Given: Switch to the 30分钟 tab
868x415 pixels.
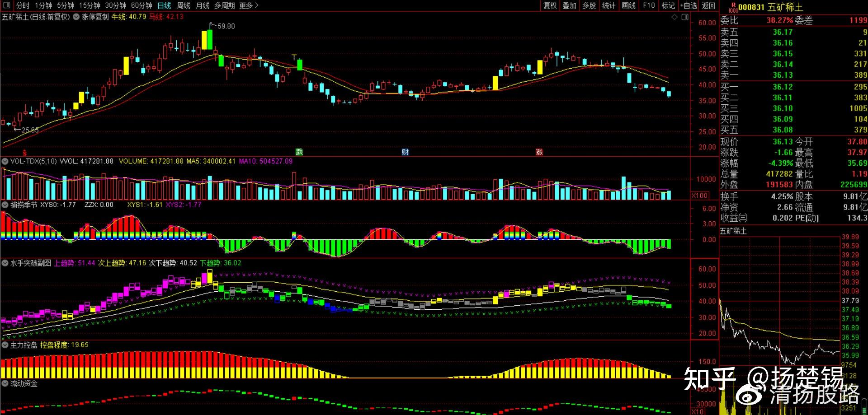Looking at the screenshot, I should click(x=116, y=5).
